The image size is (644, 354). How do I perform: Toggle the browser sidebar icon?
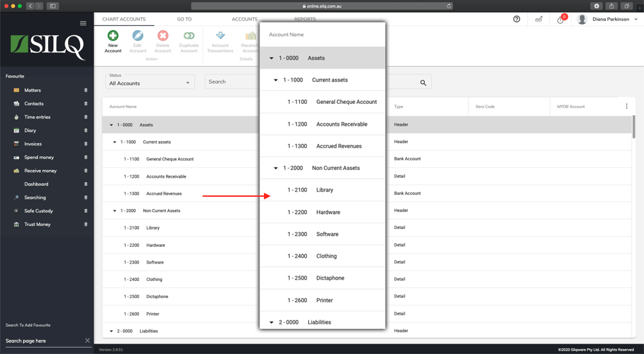53,6
